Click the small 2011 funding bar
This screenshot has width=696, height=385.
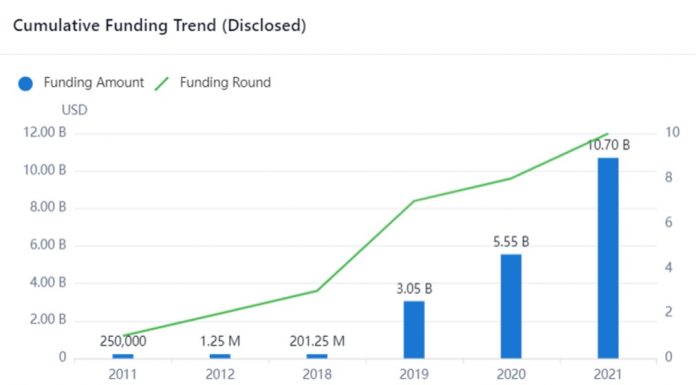[x=123, y=356]
